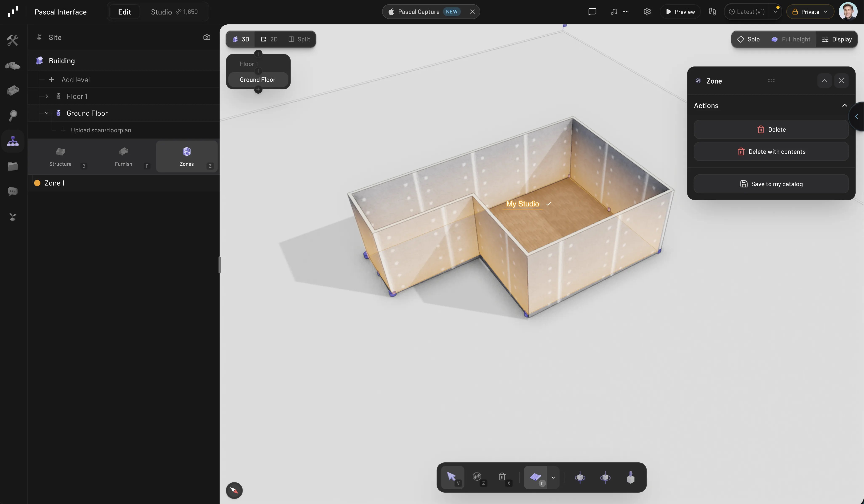Switch to the Studio tab
Image resolution: width=864 pixels, height=504 pixels.
[174, 12]
